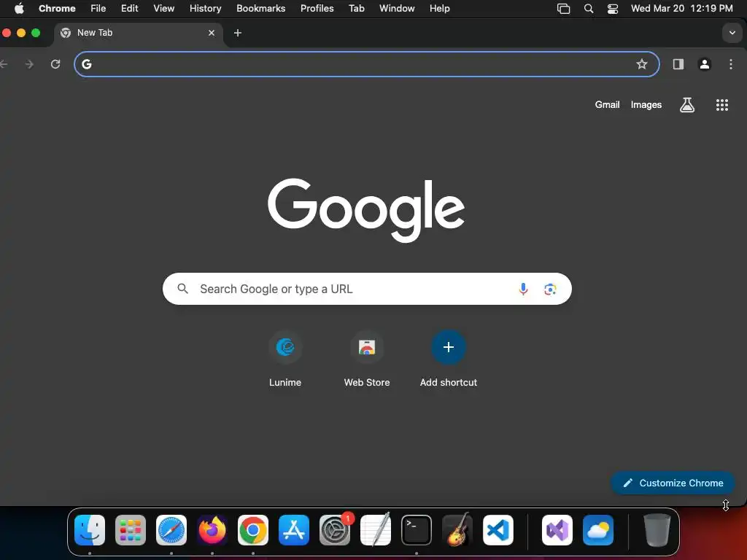
Task: Open Terminal from the Dock
Action: coord(417,530)
